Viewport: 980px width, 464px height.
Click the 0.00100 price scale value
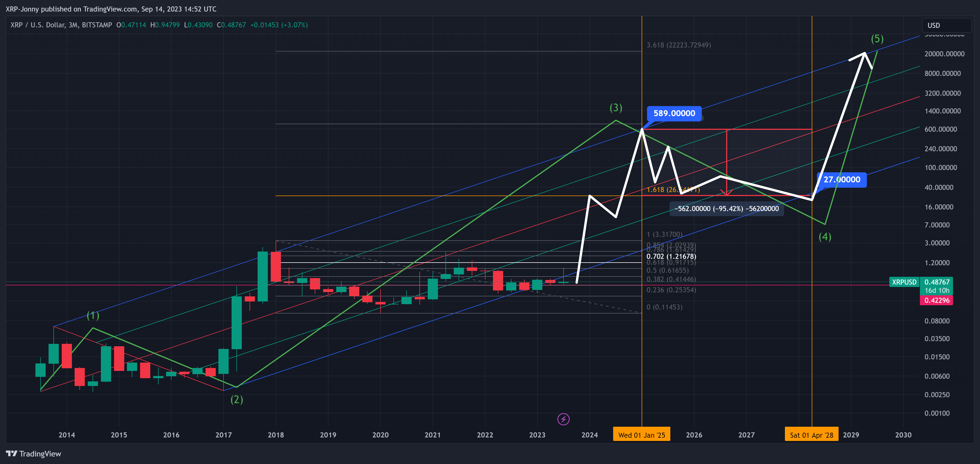coord(937,413)
